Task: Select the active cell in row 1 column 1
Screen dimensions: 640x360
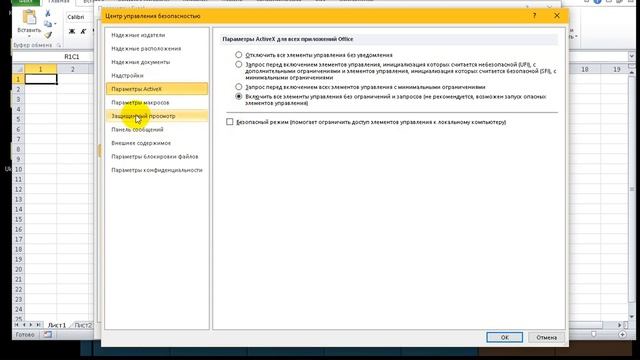Action: (x=41, y=79)
